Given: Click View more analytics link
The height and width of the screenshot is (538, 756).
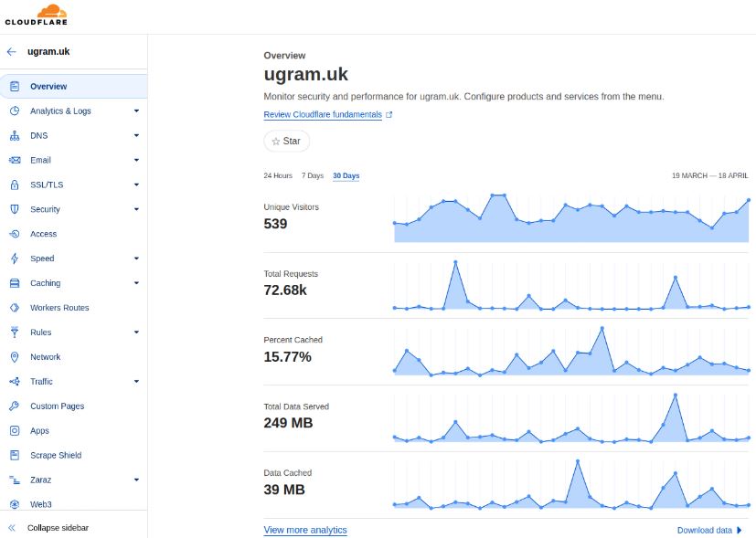Looking at the screenshot, I should (x=305, y=530).
